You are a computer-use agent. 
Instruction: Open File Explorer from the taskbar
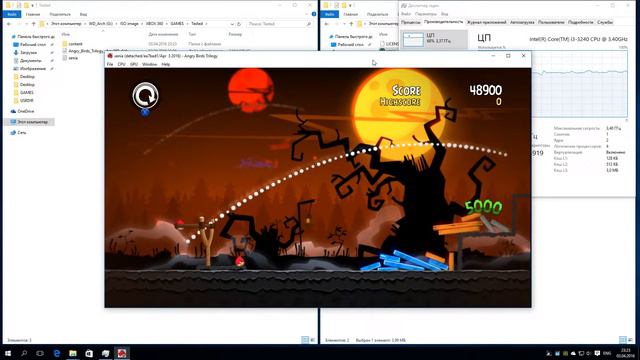(x=73, y=353)
